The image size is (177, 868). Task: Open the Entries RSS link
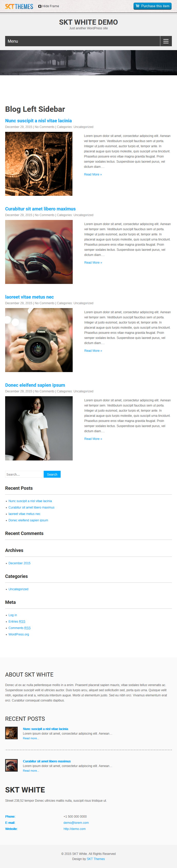pyautogui.click(x=17, y=621)
